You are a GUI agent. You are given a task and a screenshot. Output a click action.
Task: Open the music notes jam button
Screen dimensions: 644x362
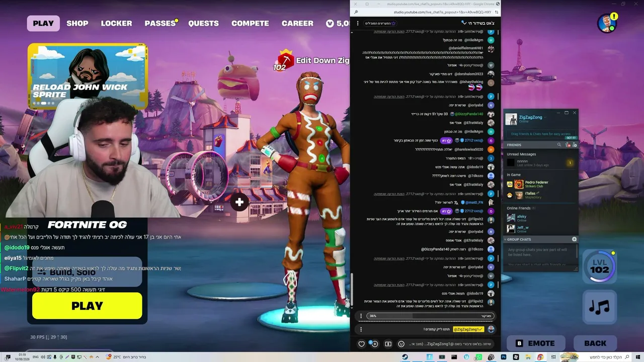pyautogui.click(x=599, y=307)
